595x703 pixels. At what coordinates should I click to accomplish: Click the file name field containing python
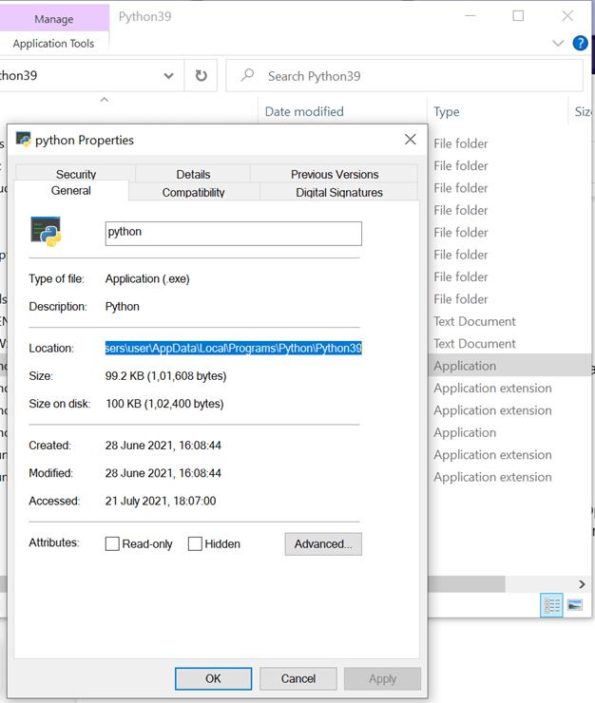click(x=233, y=233)
